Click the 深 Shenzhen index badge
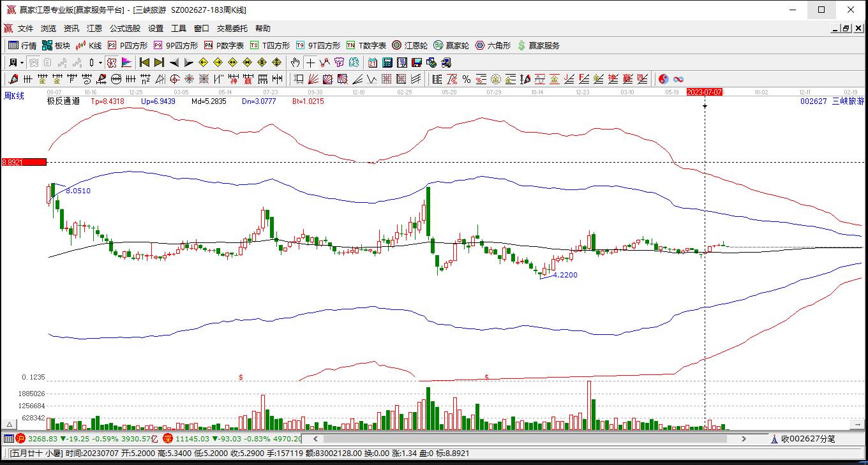The width and height of the screenshot is (868, 465). pos(168,438)
